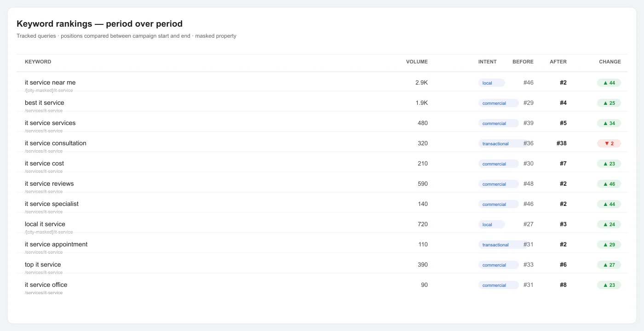Open the 'it service specialist' keyword
Screen dimensions: 644x331
click(52, 204)
